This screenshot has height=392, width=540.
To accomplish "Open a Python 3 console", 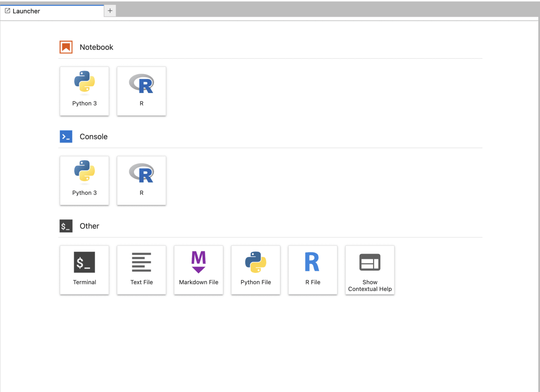I will click(85, 181).
